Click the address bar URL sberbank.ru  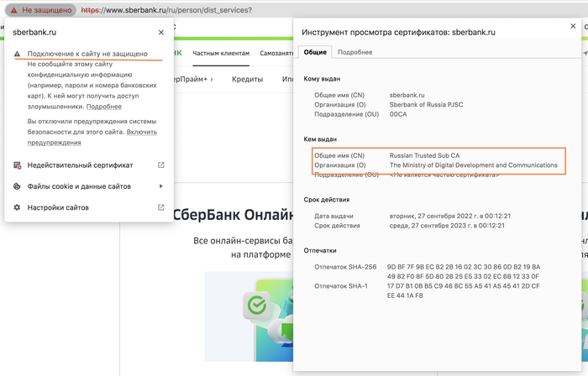tap(166, 10)
